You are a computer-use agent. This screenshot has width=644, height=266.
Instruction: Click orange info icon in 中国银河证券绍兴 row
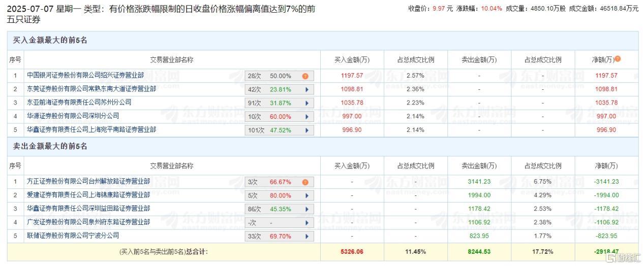tap(305, 76)
